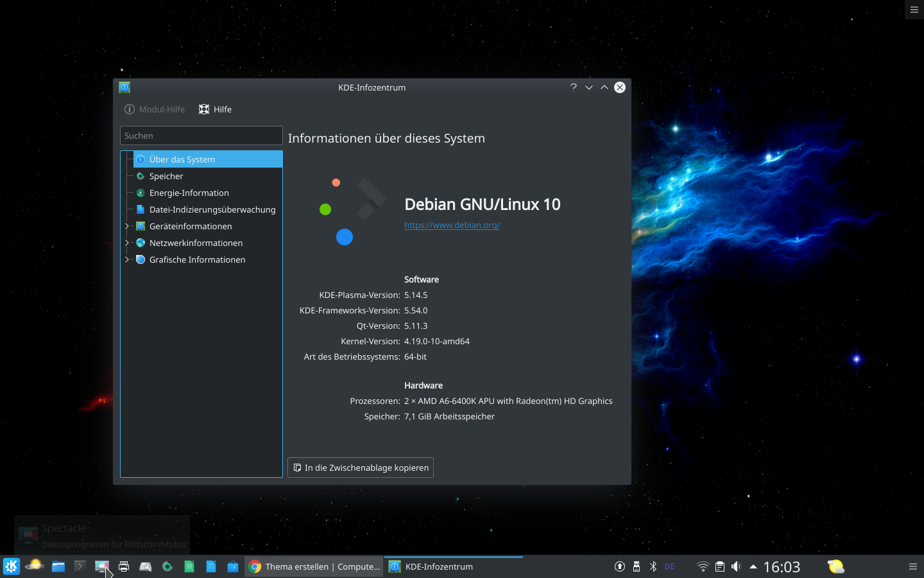
Task: Click the 16:03 digital clock
Action: pos(782,566)
